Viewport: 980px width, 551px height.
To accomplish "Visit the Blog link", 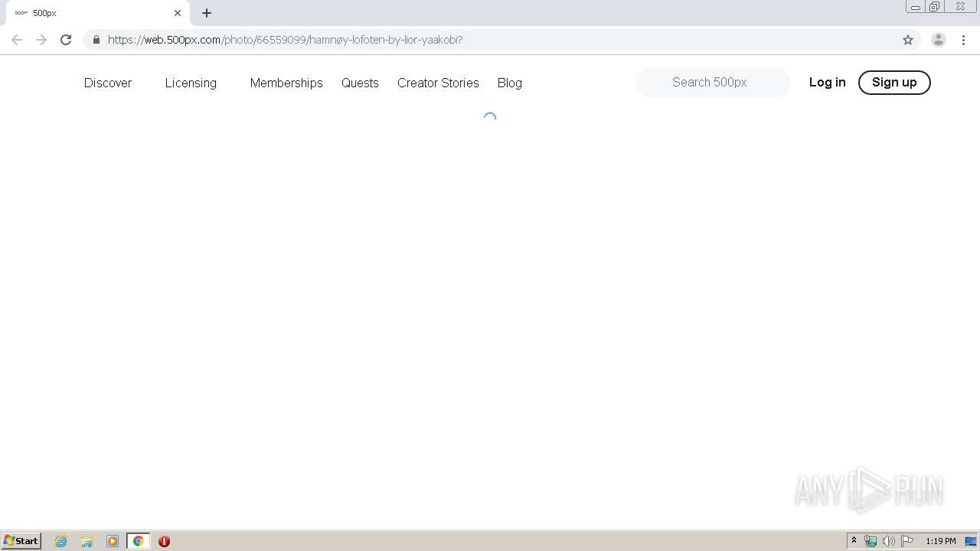I will pos(510,83).
